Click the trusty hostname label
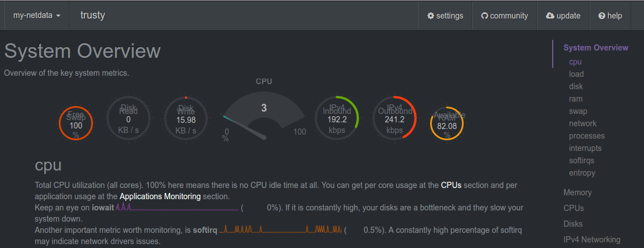Screen dimensions: 644x248 tap(93, 15)
